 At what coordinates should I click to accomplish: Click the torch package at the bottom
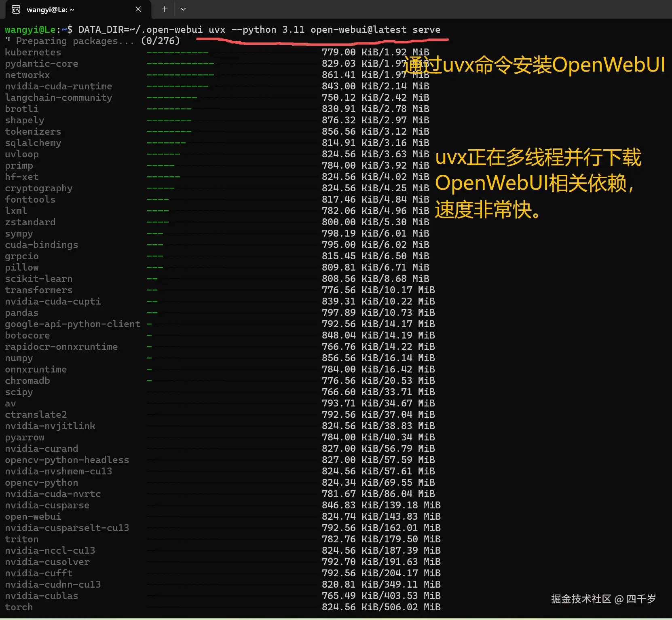tap(19, 607)
